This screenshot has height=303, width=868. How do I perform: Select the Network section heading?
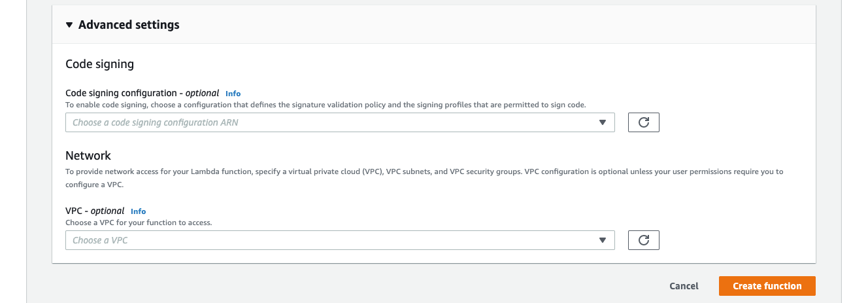point(88,156)
